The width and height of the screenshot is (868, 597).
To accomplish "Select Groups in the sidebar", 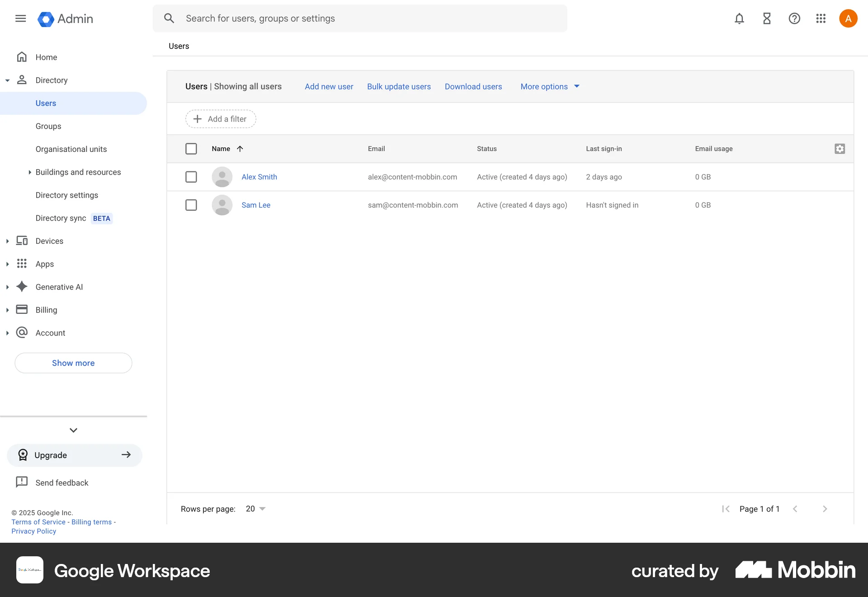I will pos(48,126).
